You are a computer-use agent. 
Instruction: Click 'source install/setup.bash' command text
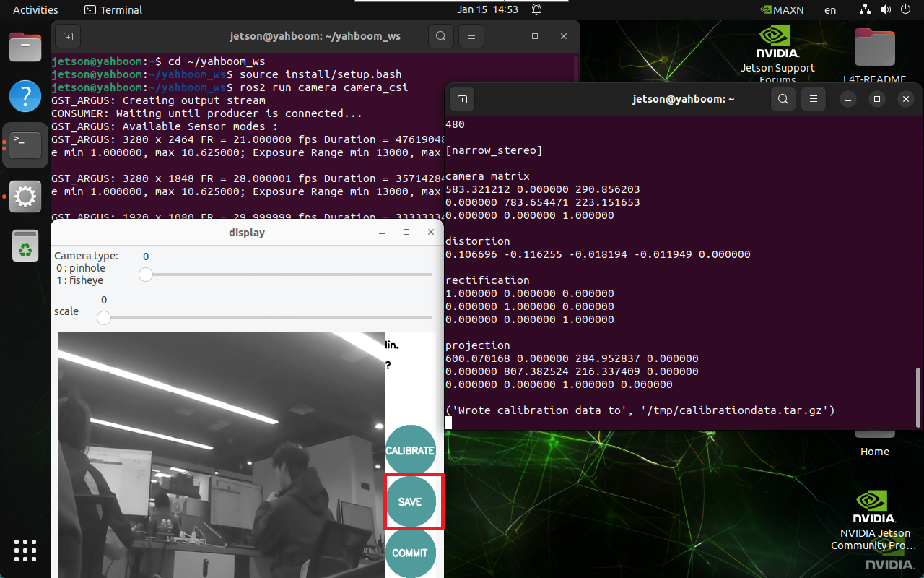click(321, 74)
